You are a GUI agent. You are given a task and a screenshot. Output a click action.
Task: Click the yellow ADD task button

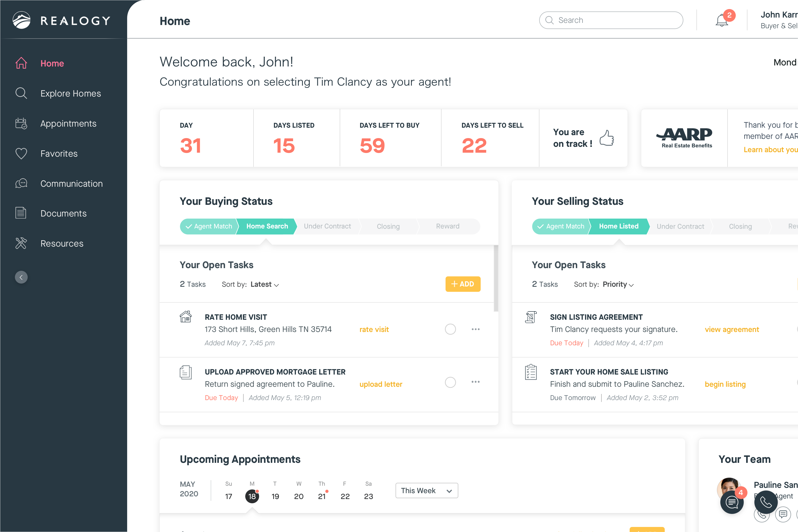463,284
